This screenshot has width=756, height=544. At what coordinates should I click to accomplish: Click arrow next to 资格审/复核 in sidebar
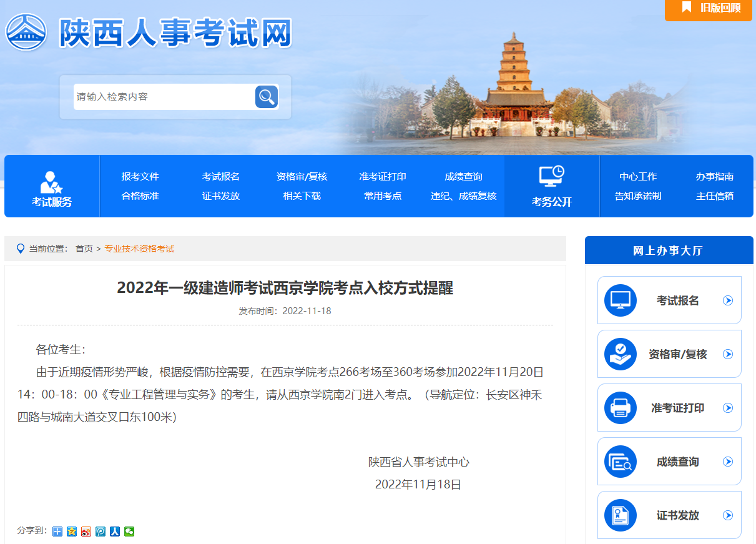tap(727, 354)
